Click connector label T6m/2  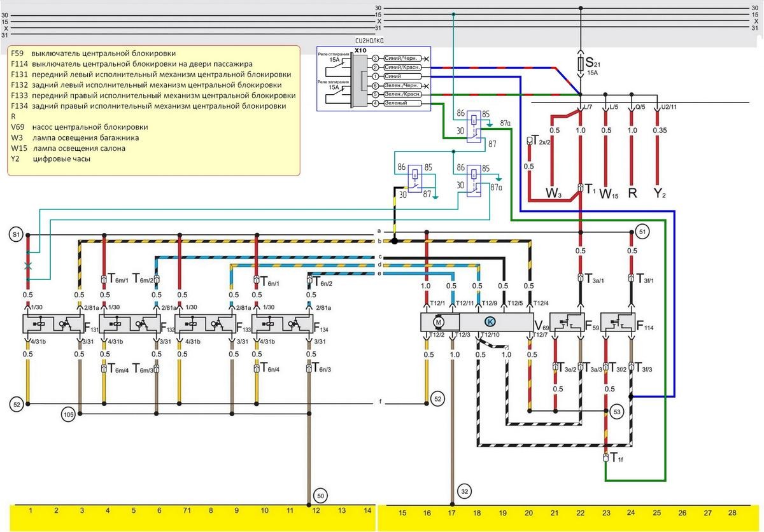[143, 279]
